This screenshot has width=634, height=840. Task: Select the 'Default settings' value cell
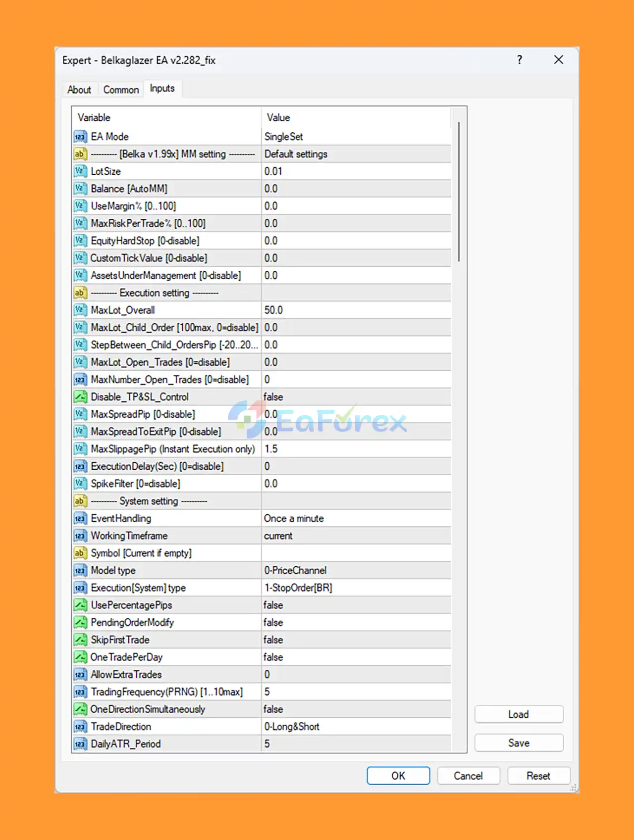(x=356, y=154)
